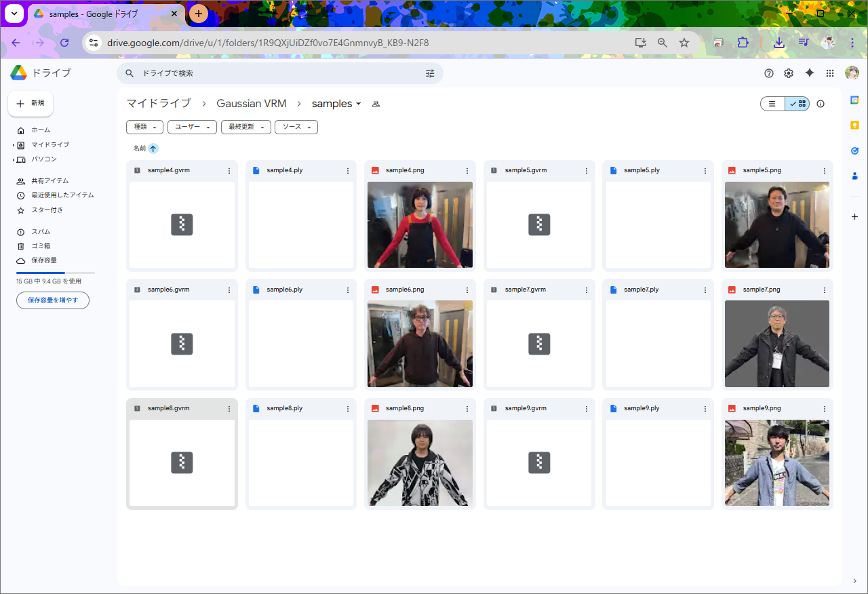Select sample8.png thumbnail
Screen dimensions: 868x594
420,462
